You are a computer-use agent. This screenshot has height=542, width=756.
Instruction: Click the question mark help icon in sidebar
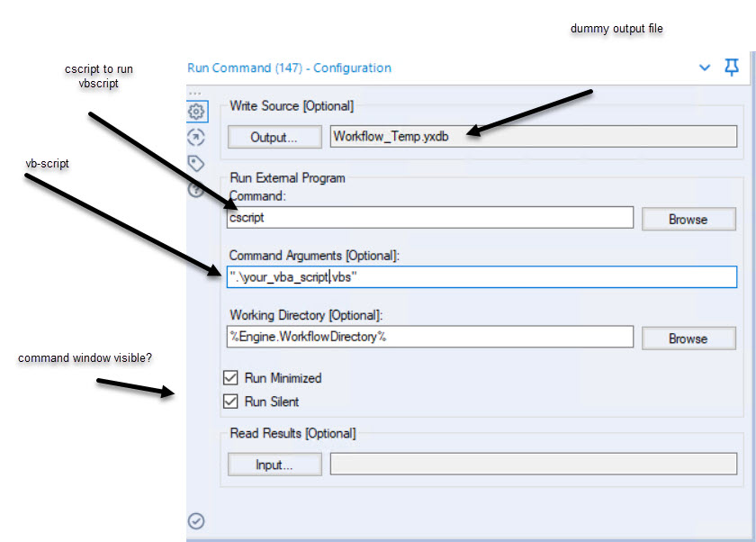[x=196, y=190]
